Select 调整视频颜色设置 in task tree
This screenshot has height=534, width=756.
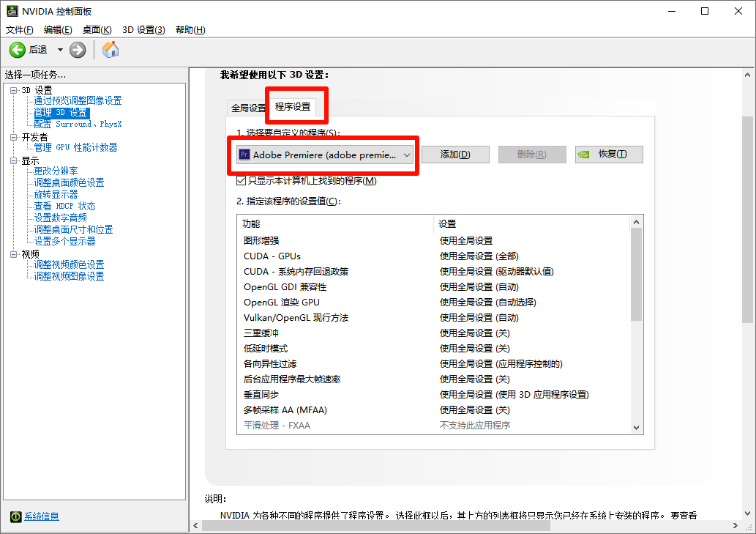point(69,265)
